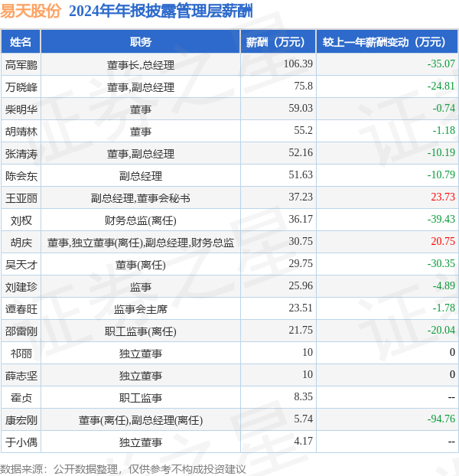The width and height of the screenshot is (459, 476).
Task: Select the name 王亚丽
Action: (21, 198)
